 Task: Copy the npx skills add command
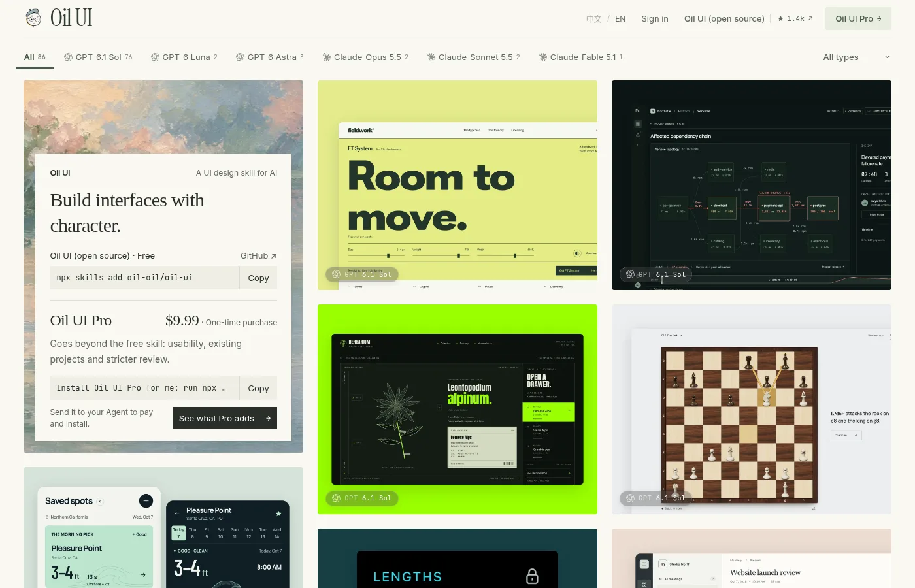pyautogui.click(x=258, y=278)
